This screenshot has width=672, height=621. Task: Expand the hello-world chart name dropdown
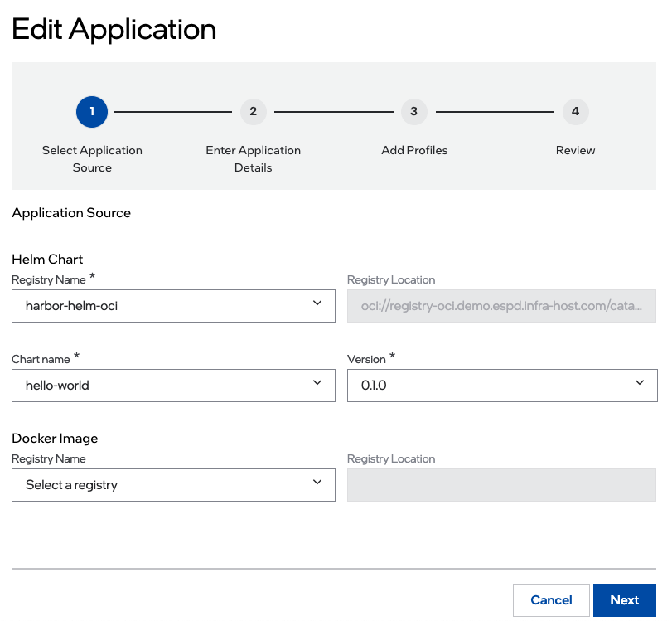click(173, 385)
